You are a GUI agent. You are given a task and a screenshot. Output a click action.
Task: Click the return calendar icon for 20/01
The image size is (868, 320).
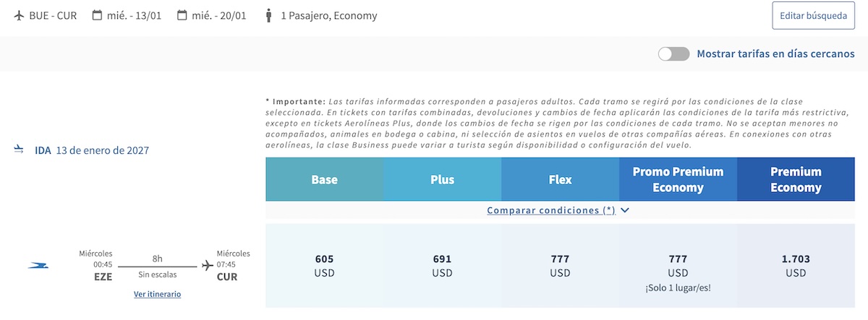coord(182,15)
